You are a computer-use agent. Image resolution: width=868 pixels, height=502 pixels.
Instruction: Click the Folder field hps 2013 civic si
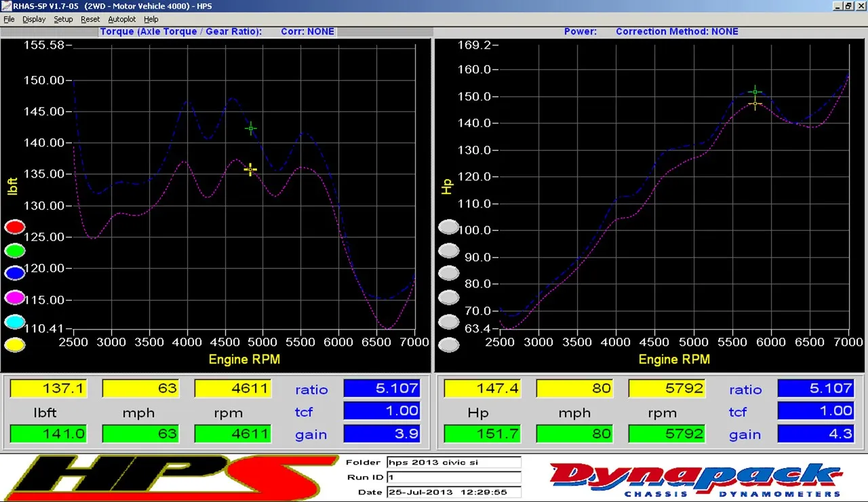(454, 463)
